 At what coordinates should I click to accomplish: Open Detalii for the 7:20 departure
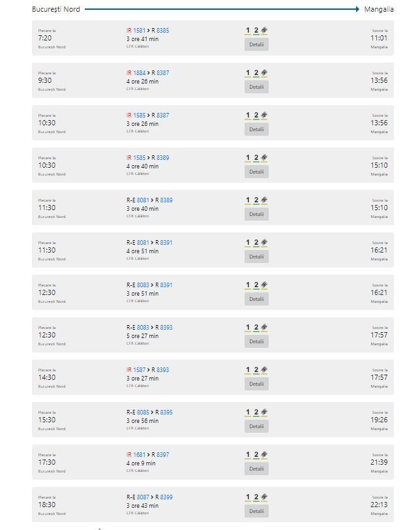tap(256, 44)
